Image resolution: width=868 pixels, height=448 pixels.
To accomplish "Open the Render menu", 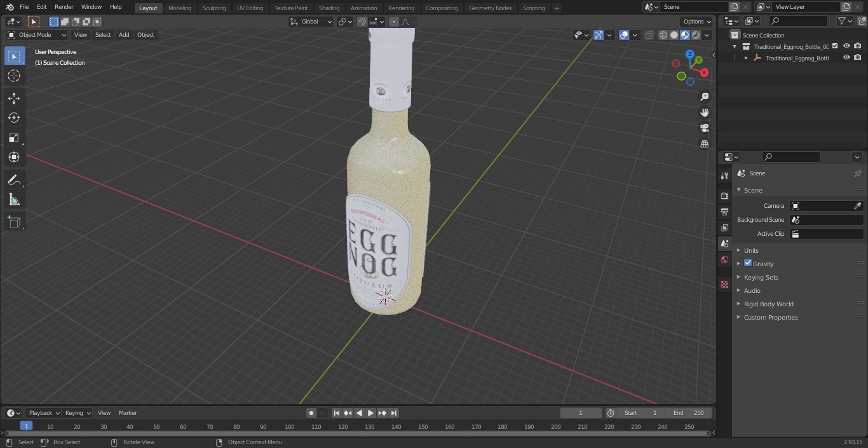I will click(x=64, y=7).
